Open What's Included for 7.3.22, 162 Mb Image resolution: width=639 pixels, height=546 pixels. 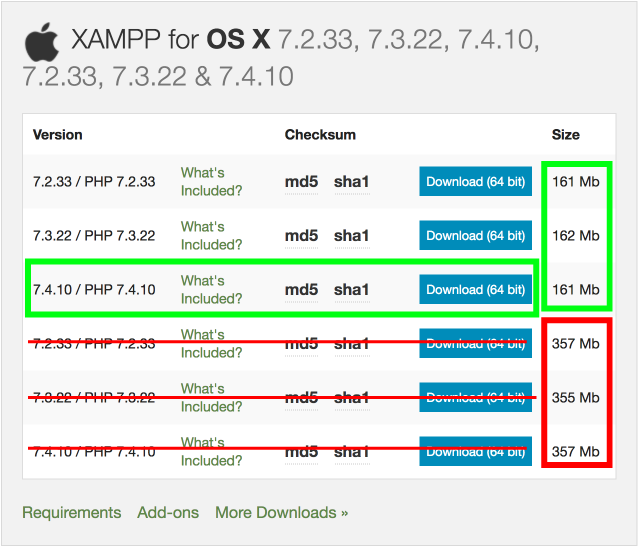click(x=211, y=236)
